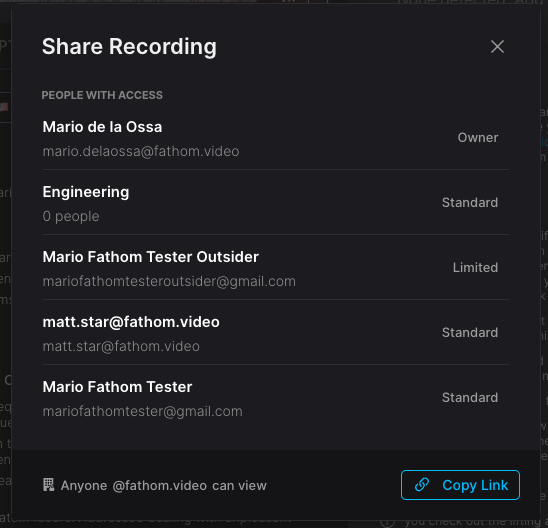Click Mario de la Ossa's name

102,127
